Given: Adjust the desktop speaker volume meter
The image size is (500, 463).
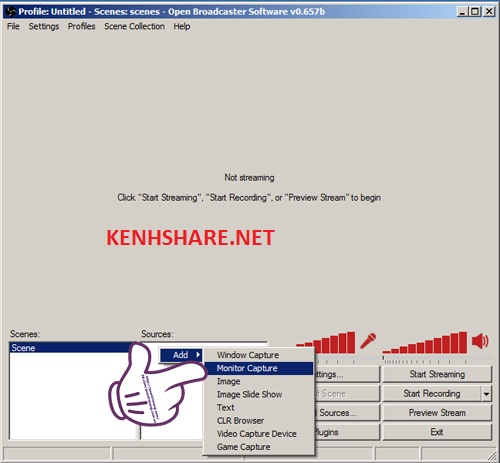Looking at the screenshot, I should pyautogui.click(x=425, y=343).
